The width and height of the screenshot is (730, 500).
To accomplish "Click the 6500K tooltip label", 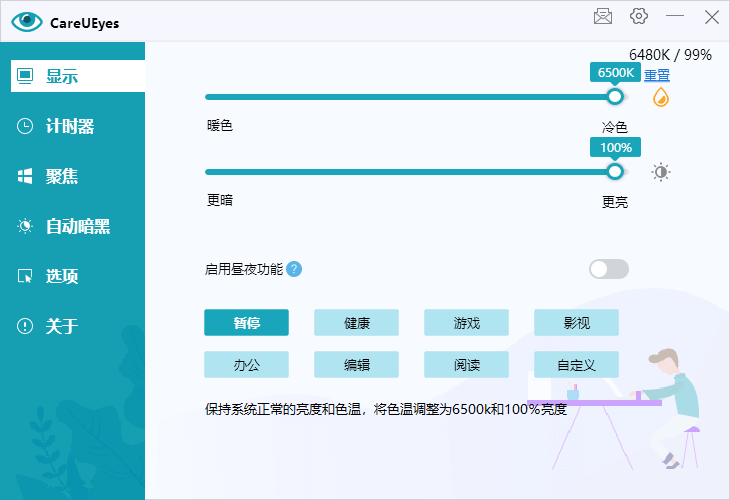I will point(615,73).
